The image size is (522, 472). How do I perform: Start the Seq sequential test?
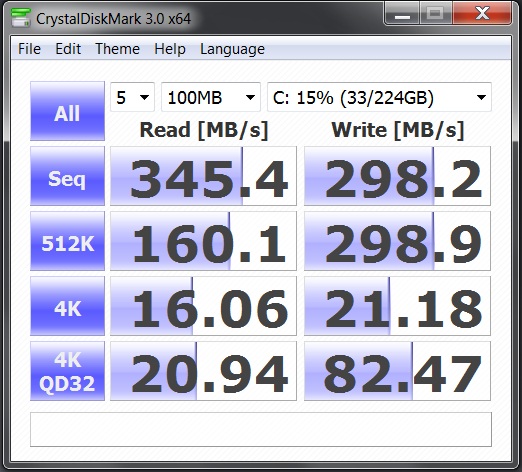(x=67, y=176)
